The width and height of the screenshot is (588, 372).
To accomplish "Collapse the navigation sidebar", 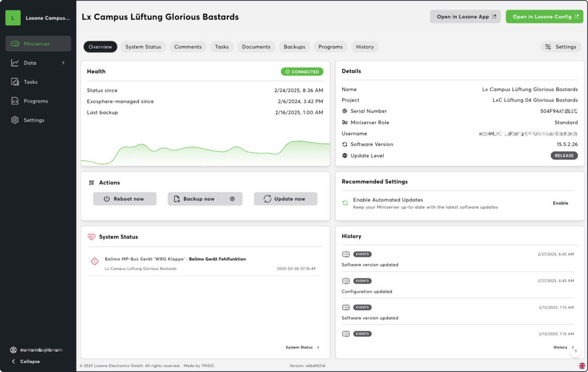I will [x=26, y=361].
